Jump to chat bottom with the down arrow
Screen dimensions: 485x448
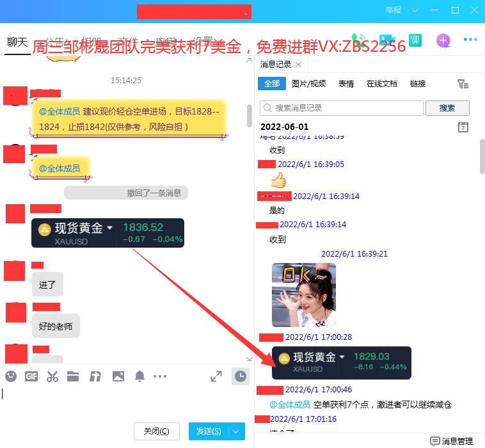250,359
